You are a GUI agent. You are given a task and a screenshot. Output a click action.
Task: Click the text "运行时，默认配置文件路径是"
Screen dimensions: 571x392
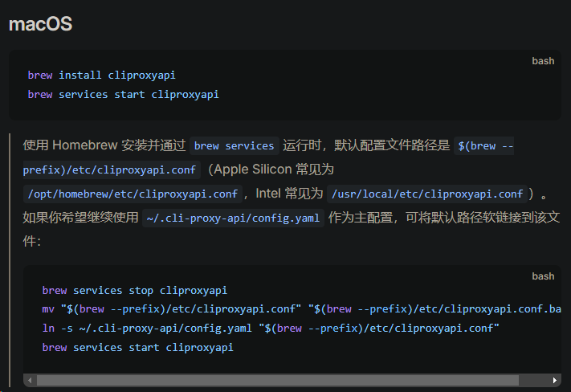366,145
